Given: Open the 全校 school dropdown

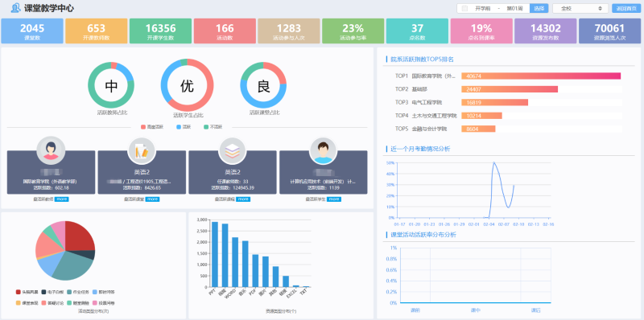Looking at the screenshot, I should [580, 8].
